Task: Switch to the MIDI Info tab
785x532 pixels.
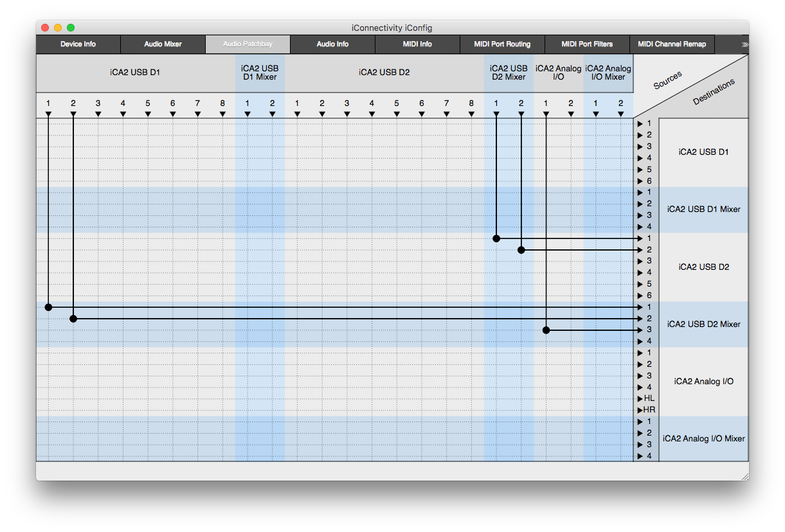Action: click(x=418, y=44)
